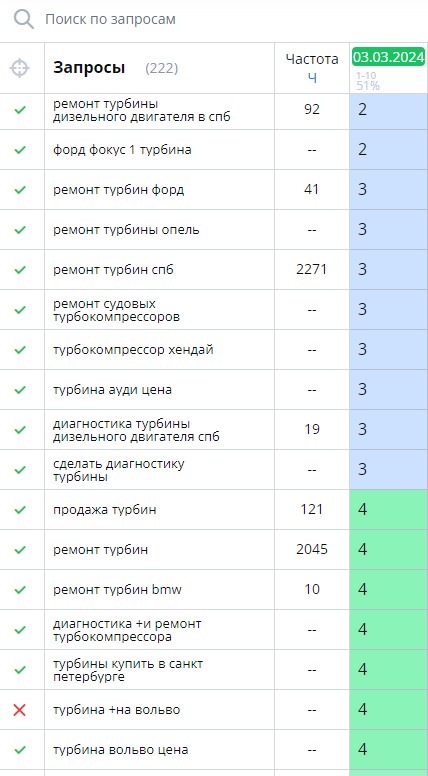Viewport: 428px width, 776px height.
Task: Toggle checkmark for турбина вольво цена
Action: coord(20,750)
